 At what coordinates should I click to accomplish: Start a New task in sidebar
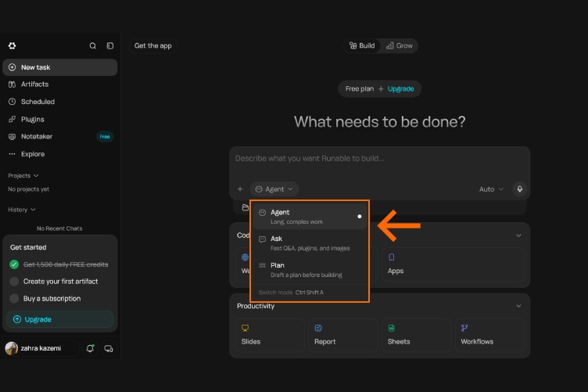(60, 67)
